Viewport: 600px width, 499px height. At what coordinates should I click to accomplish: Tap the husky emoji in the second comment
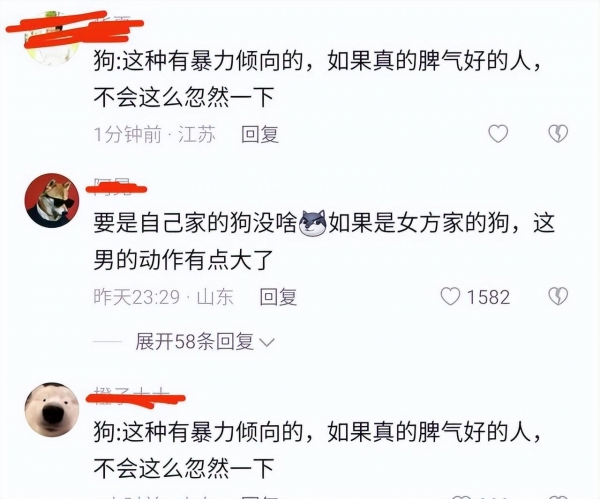(313, 223)
